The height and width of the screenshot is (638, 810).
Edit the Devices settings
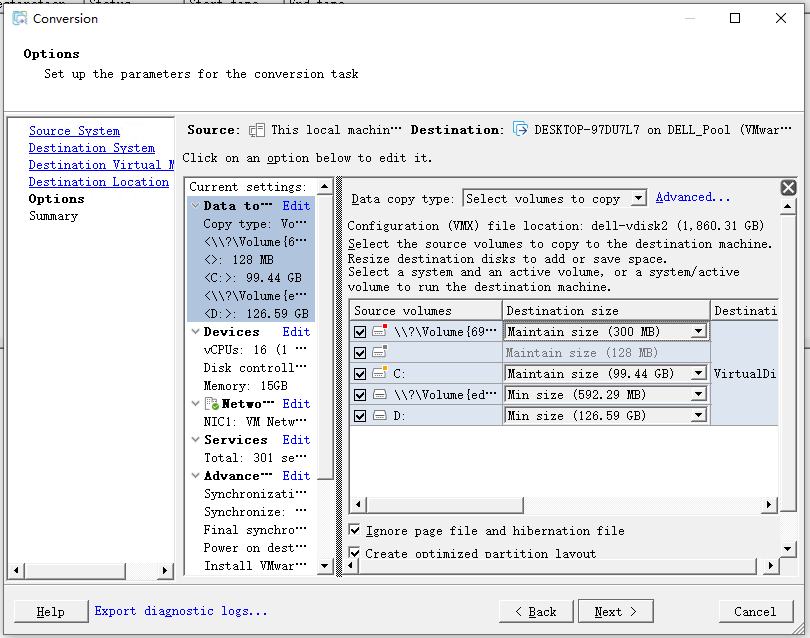click(296, 332)
